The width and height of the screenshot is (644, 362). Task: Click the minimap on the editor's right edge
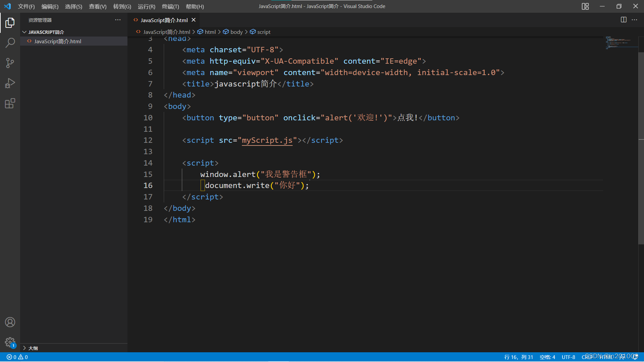621,44
